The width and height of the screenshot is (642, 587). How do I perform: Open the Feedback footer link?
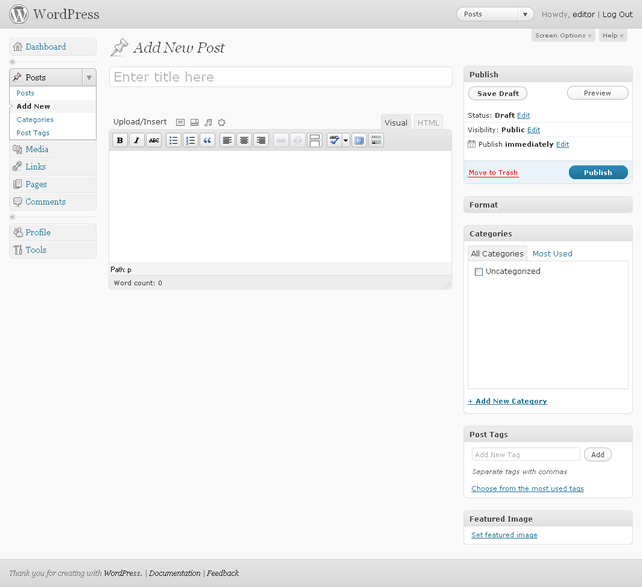tap(223, 573)
